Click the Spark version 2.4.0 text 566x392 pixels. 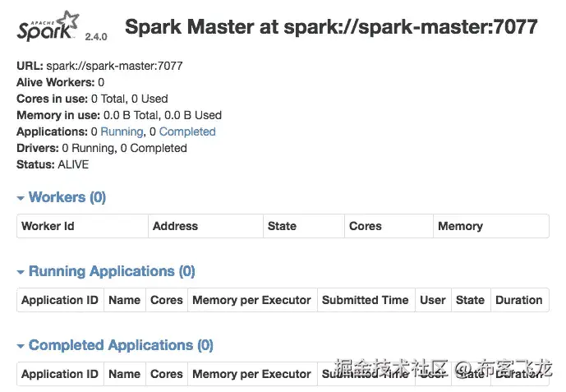click(96, 37)
